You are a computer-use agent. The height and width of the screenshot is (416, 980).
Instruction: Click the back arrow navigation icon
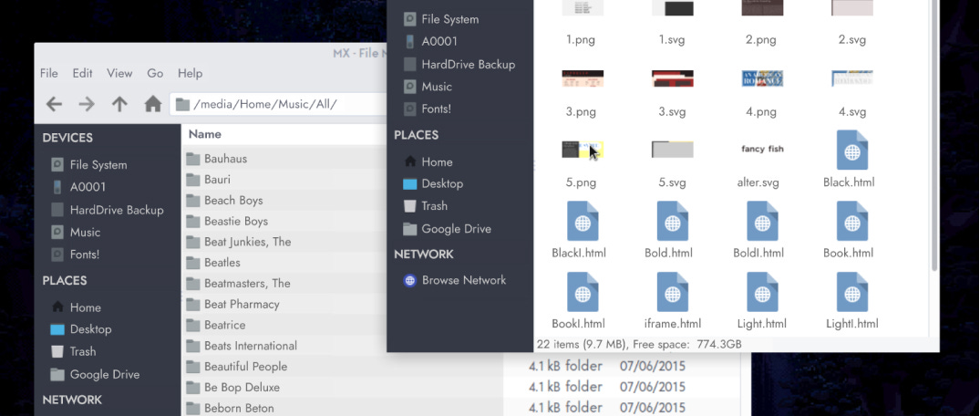pos(54,104)
